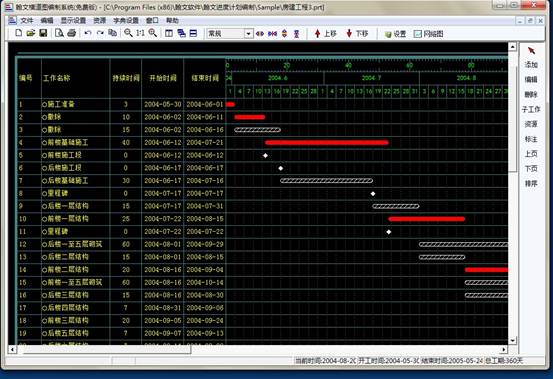Reset zoom with the 1:1 icon

pos(140,33)
